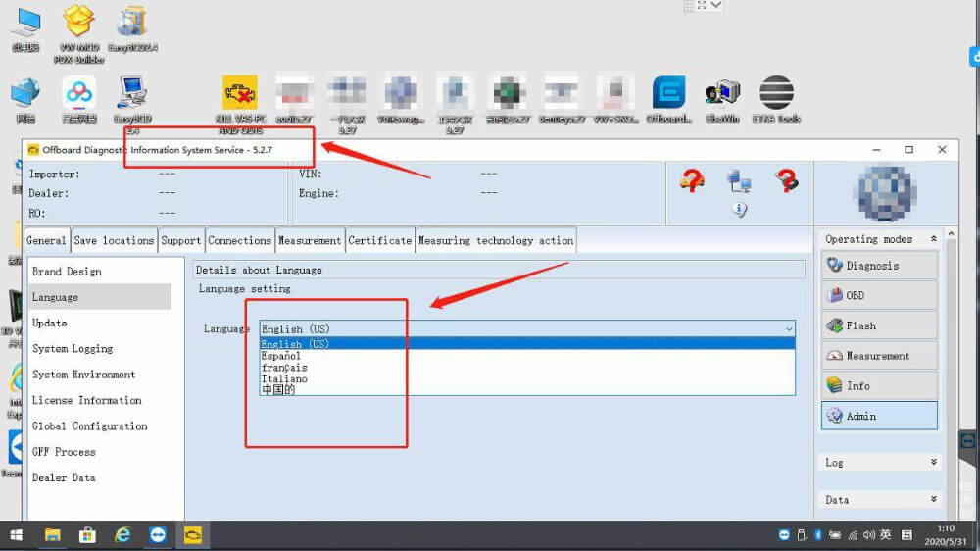
Task: Select Brand Design in the list
Action: click(x=100, y=272)
